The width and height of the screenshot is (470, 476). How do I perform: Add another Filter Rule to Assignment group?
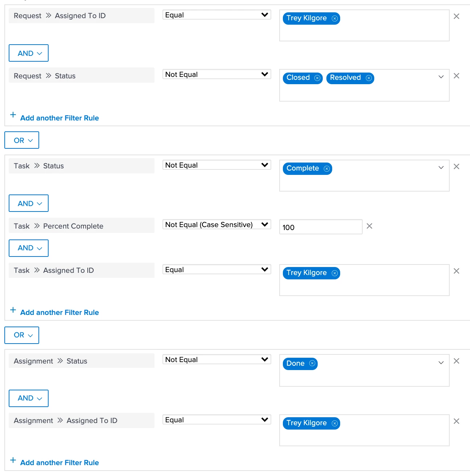pos(59,463)
